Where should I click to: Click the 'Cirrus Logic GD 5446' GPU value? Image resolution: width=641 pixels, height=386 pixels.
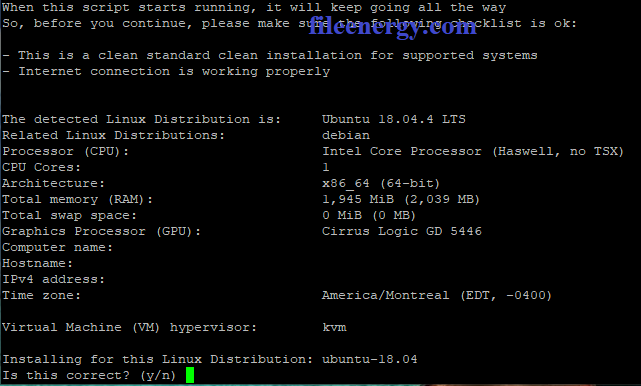pyautogui.click(x=402, y=231)
